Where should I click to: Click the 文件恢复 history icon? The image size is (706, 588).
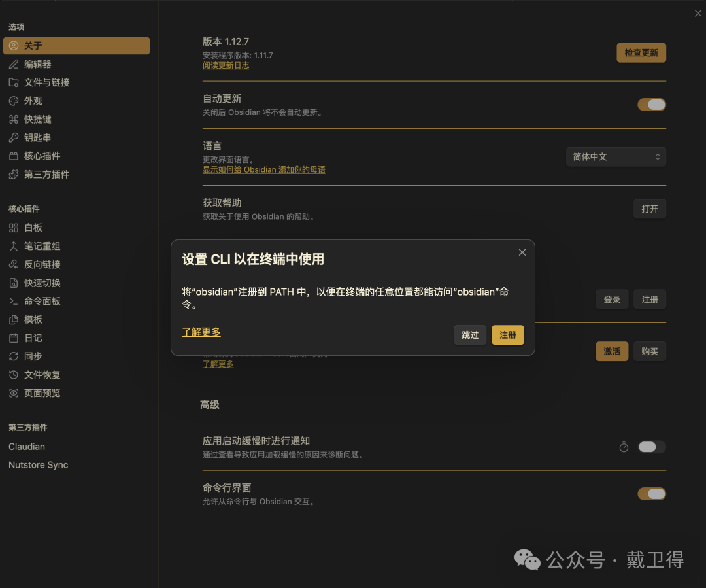(14, 375)
